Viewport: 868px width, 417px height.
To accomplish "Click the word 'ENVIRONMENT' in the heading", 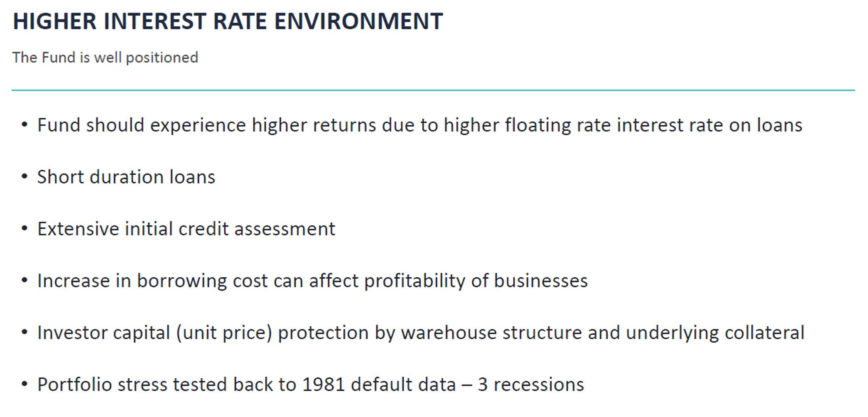I will pos(359,21).
